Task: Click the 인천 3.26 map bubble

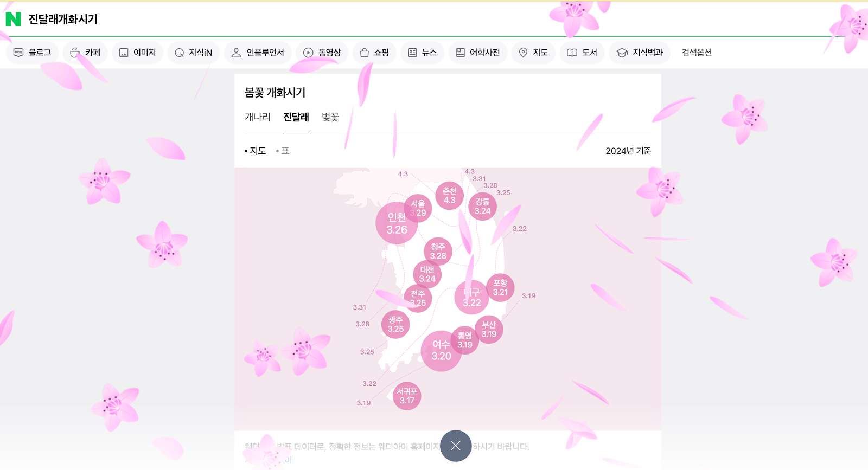Action: 397,223
